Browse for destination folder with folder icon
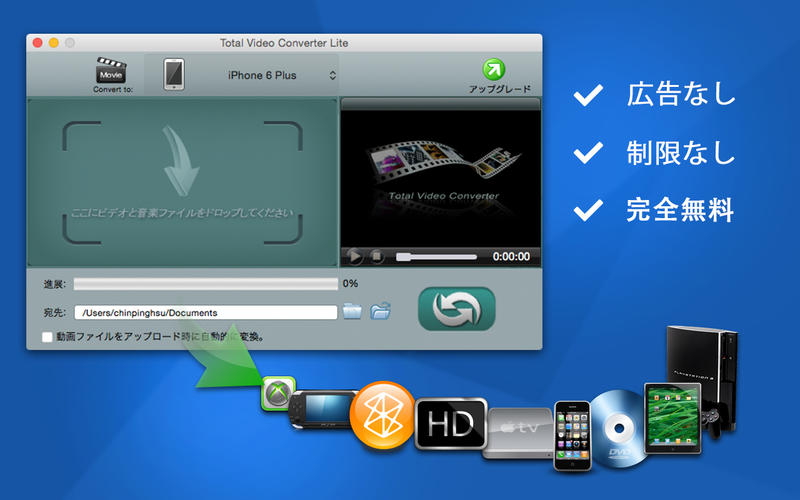The height and width of the screenshot is (500, 800). click(352, 311)
